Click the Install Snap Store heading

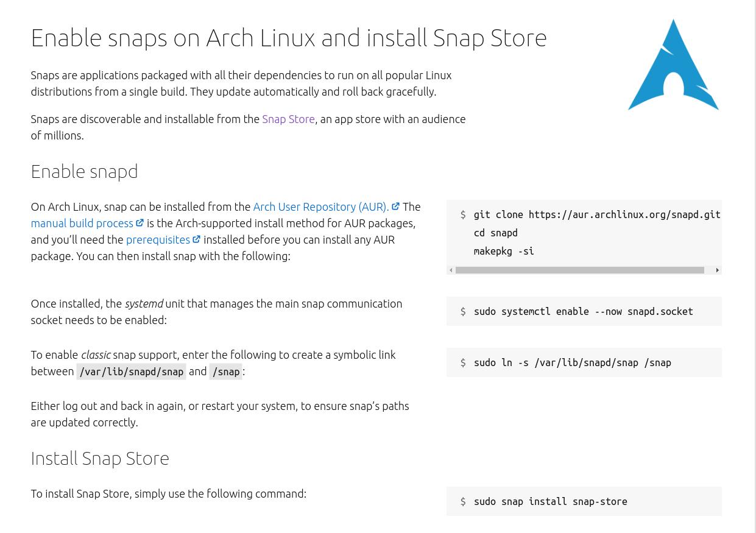pyautogui.click(x=100, y=458)
